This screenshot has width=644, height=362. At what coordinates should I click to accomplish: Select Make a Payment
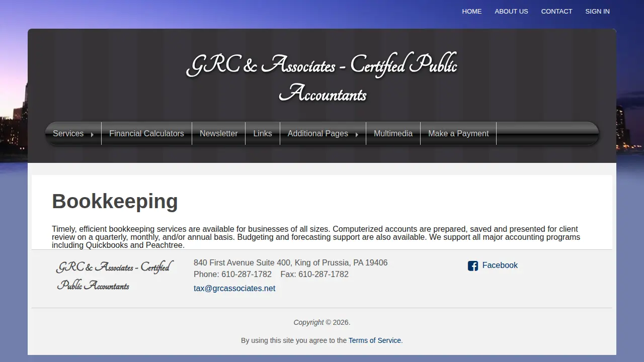click(x=458, y=133)
